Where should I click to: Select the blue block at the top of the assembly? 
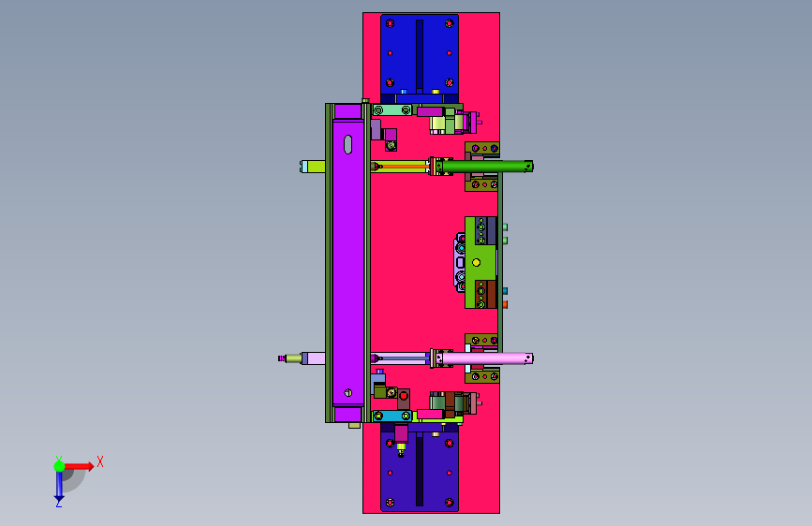coord(420,54)
